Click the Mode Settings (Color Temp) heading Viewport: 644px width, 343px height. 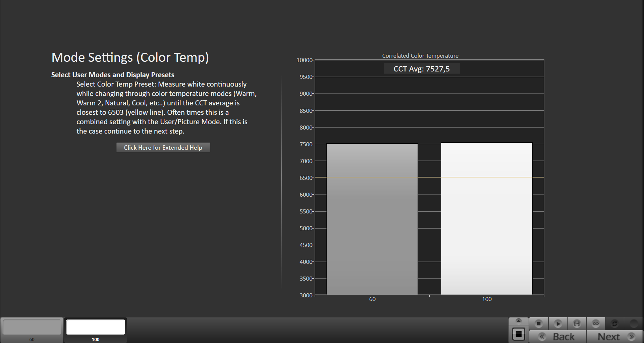pyautogui.click(x=130, y=57)
